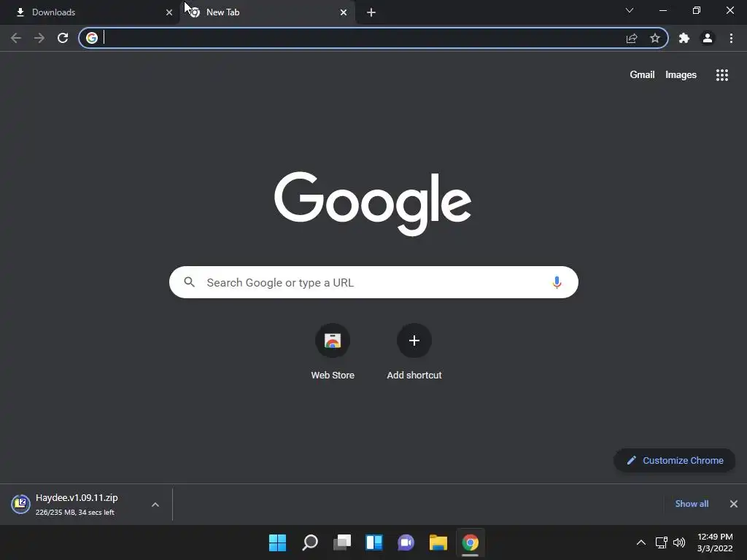Close the New Tab tab

(x=344, y=12)
